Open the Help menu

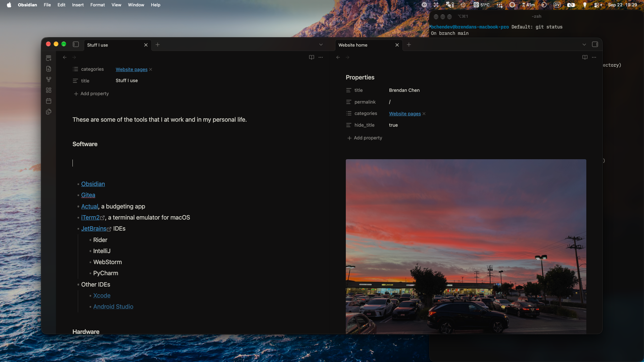coord(156,5)
